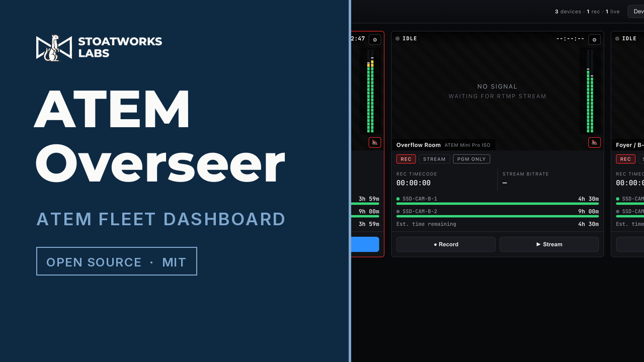644x362 pixels.
Task: Click the audio meter with yellow peaks
Action: pos(370,91)
